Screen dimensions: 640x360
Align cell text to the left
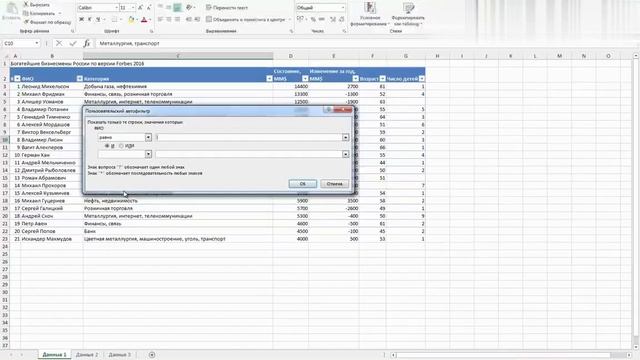pos(160,19)
